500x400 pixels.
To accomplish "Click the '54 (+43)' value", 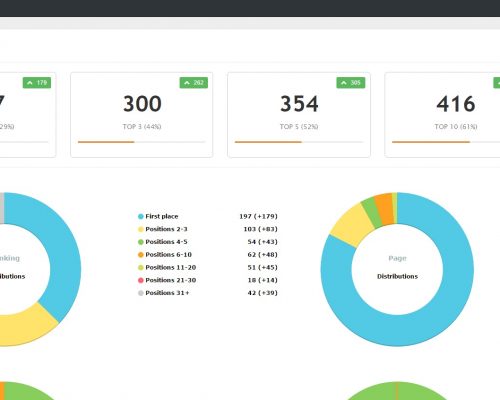I will coord(262,242).
